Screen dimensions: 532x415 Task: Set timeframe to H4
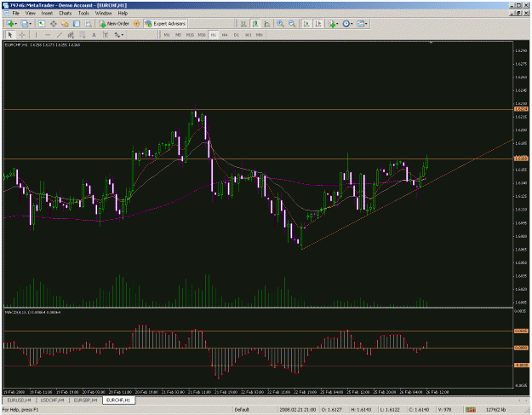click(225, 35)
